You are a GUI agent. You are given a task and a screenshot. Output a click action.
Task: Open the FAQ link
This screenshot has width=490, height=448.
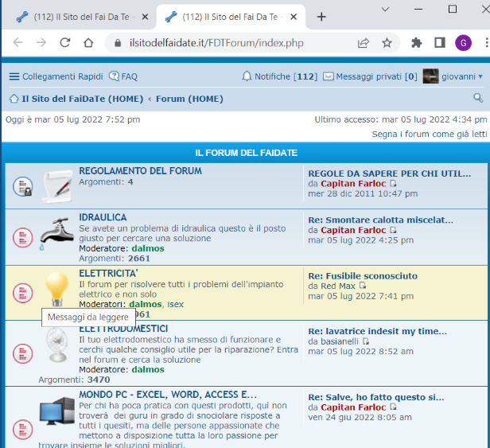point(130,76)
